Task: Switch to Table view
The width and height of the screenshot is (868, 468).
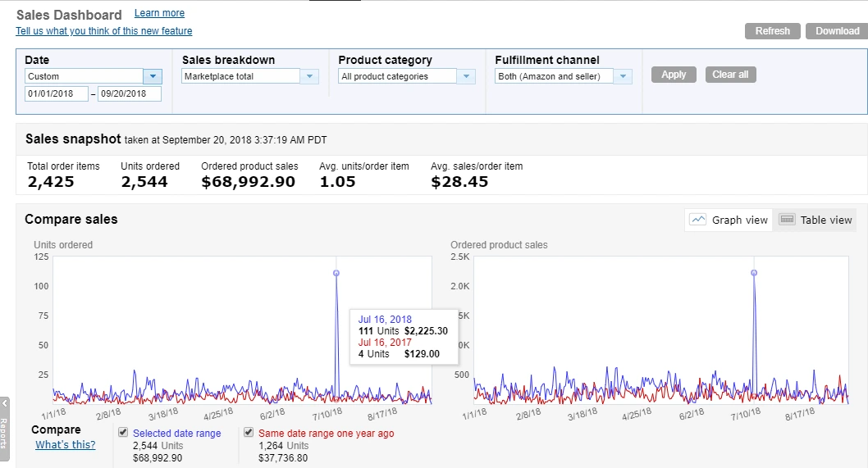Action: coord(825,220)
